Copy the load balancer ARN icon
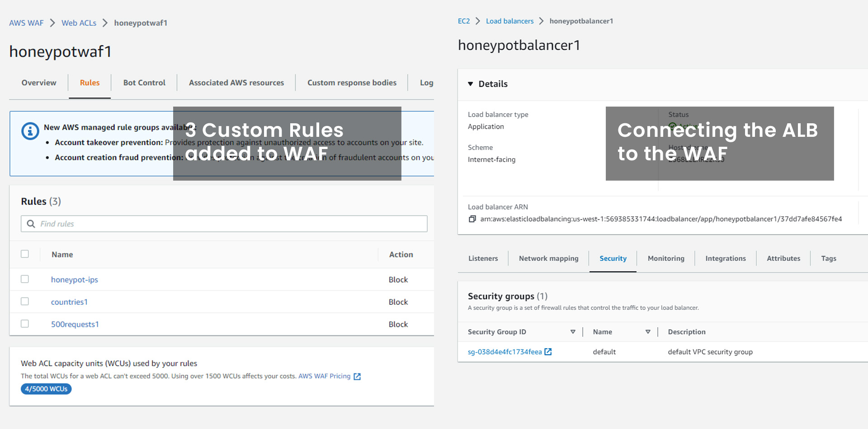868x429 pixels. 472,219
